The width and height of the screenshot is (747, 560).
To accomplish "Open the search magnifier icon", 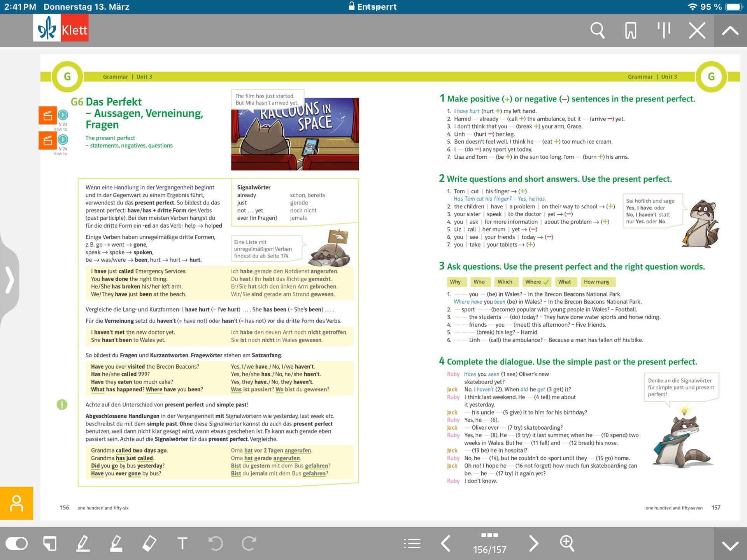I will (597, 30).
